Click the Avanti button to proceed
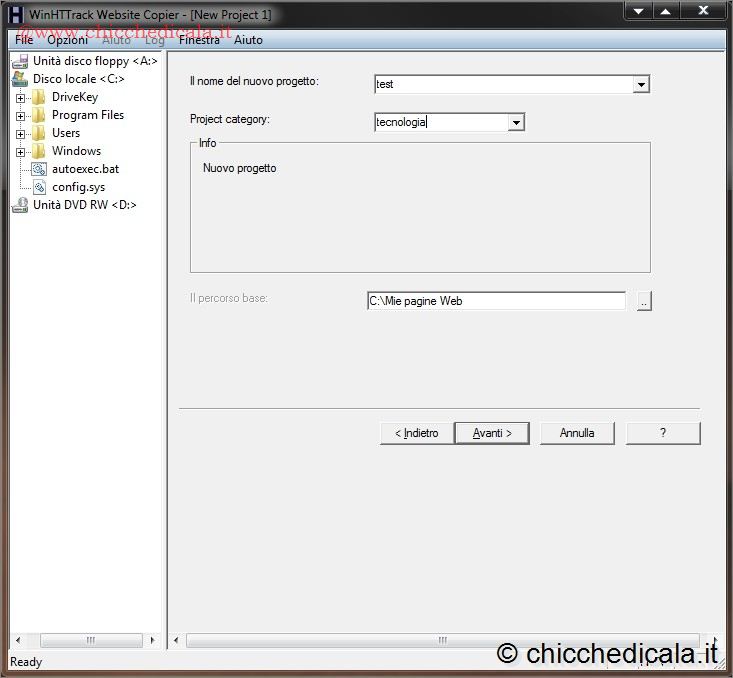The image size is (733, 678). click(x=492, y=433)
